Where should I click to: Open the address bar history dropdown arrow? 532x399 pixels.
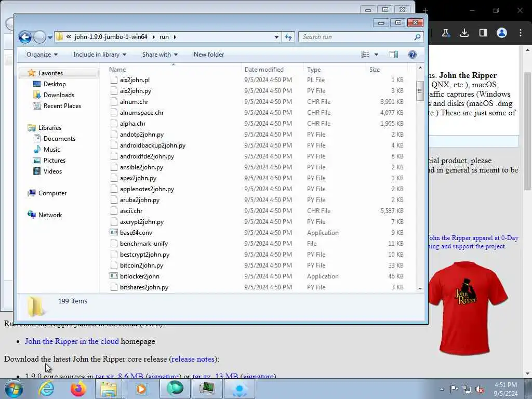[276, 37]
